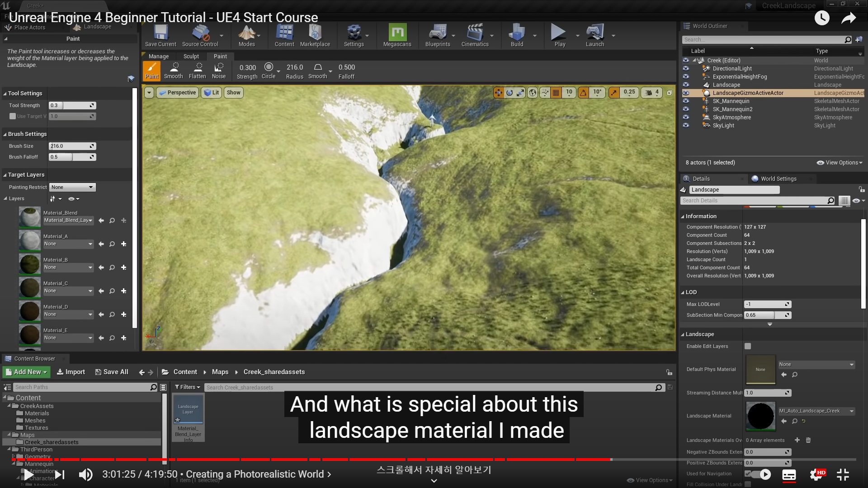Viewport: 868px width, 488px height.
Task: Toggle visibility of SkyLight actor
Action: (x=686, y=126)
